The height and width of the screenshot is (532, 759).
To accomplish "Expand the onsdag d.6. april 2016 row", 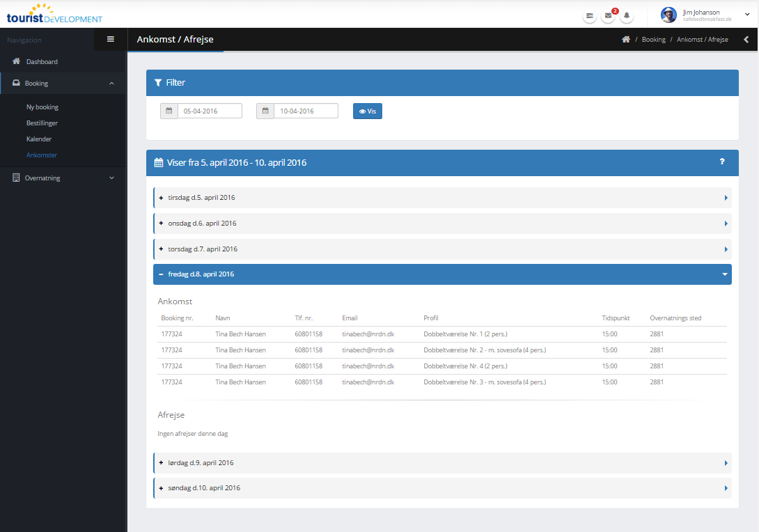I will click(x=442, y=224).
